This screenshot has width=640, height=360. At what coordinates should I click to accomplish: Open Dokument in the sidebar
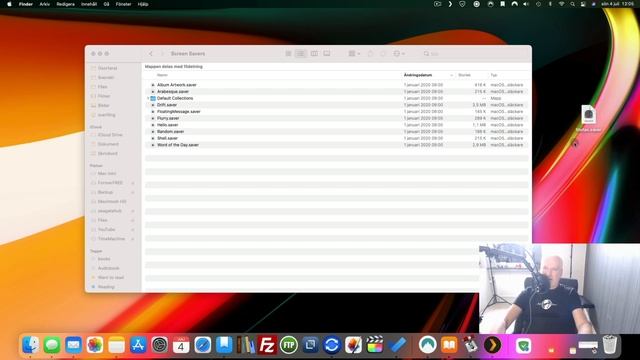click(x=108, y=144)
